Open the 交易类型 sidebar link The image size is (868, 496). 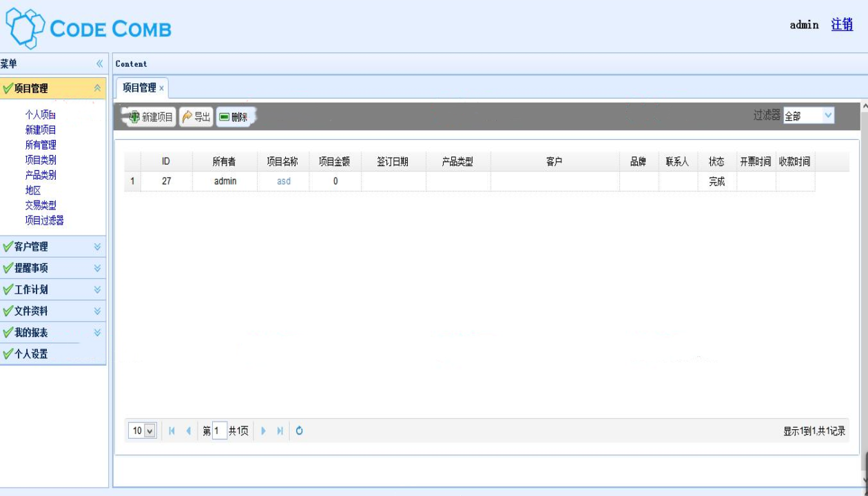tap(41, 205)
